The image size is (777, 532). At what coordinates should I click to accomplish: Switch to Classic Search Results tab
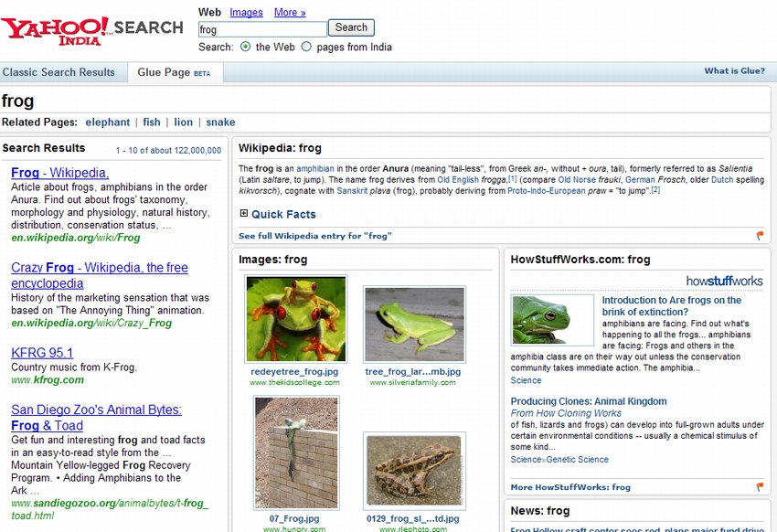[x=59, y=72]
